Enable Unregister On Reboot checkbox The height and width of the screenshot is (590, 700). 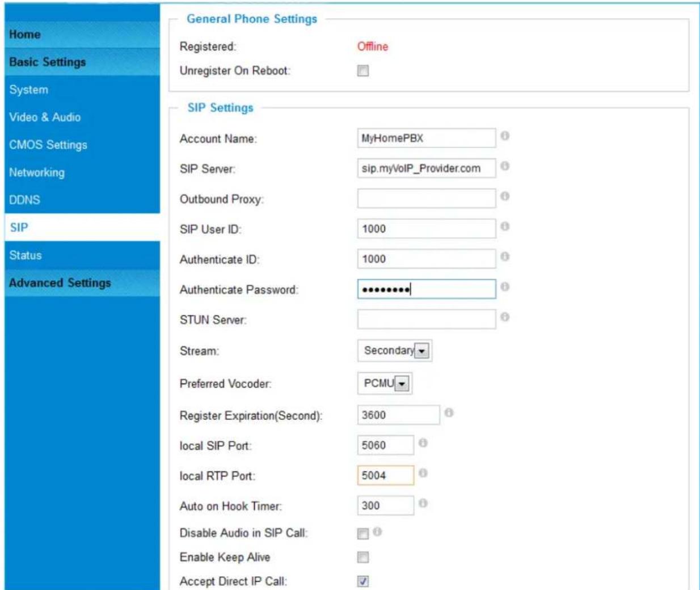coord(363,71)
